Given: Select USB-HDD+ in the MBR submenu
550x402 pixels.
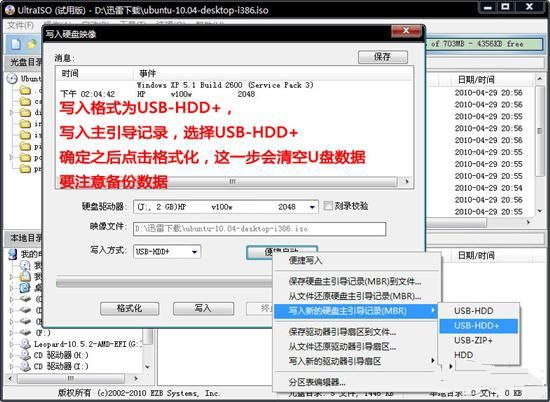Looking at the screenshot, I should (478, 326).
